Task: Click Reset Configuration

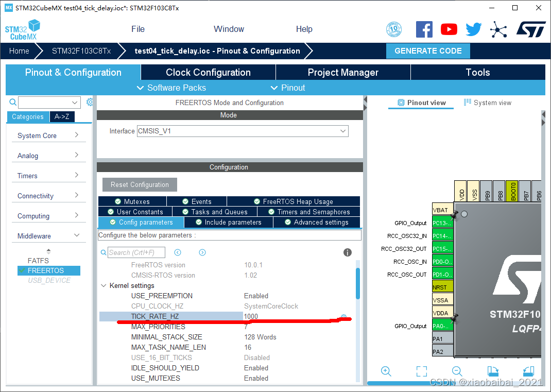Action: (x=139, y=184)
